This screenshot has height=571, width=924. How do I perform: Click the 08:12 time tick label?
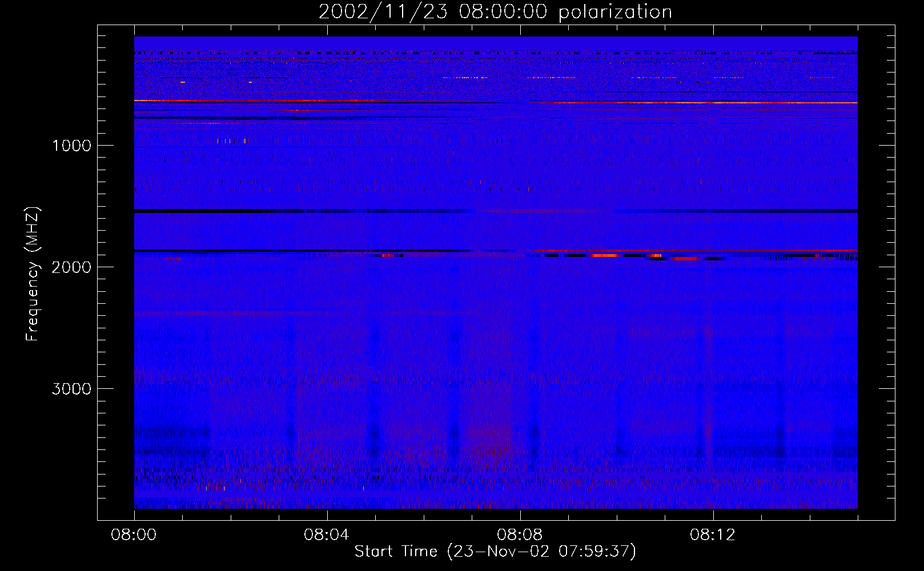pyautogui.click(x=713, y=535)
